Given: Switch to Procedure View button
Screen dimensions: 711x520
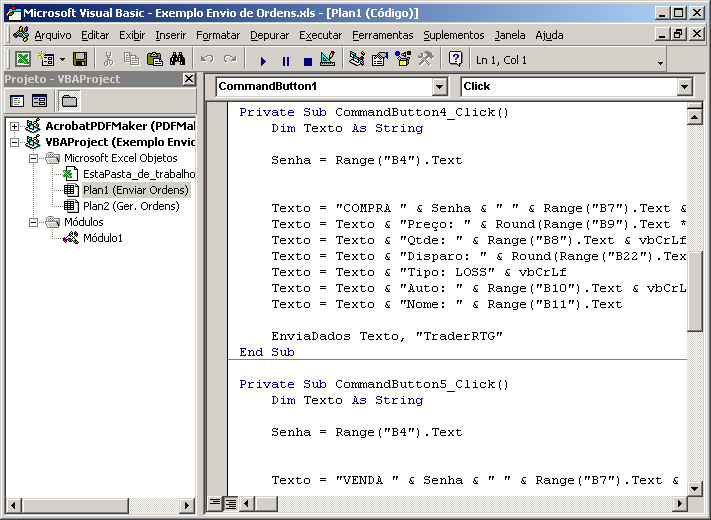Looking at the screenshot, I should point(215,503).
